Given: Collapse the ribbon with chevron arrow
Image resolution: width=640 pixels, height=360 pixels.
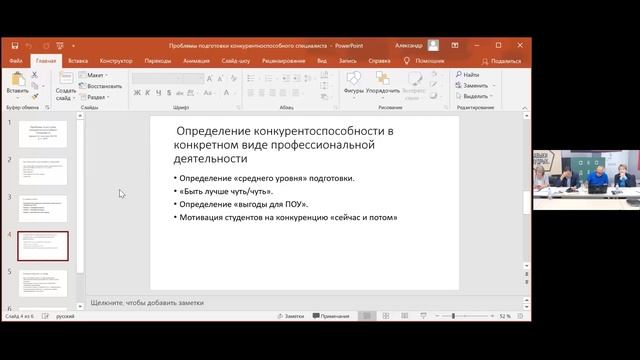Looking at the screenshot, I should pyautogui.click(x=524, y=108).
